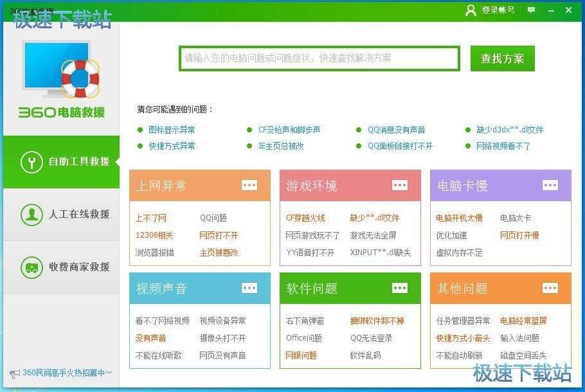Open 360民间高手火热招募中 link
The image size is (585, 392).
67,373
